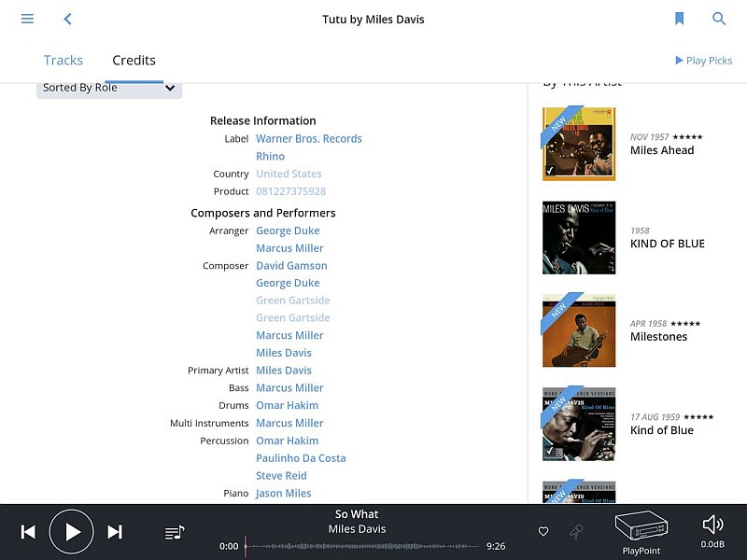Screen dimensions: 747x560
Task: Switch to the Tracks tab
Action: tap(63, 61)
